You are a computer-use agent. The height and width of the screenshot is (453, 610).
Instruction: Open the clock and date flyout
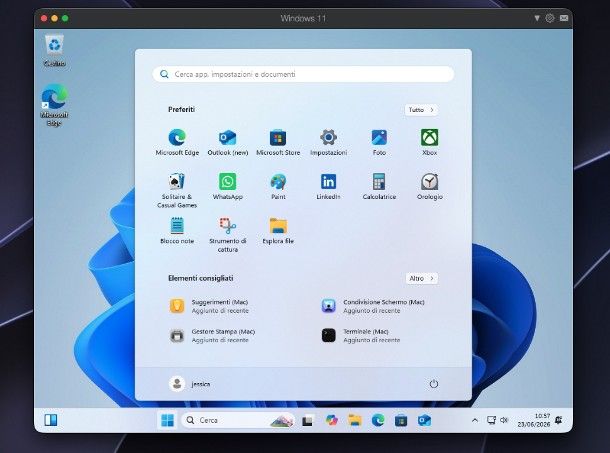(x=533, y=420)
